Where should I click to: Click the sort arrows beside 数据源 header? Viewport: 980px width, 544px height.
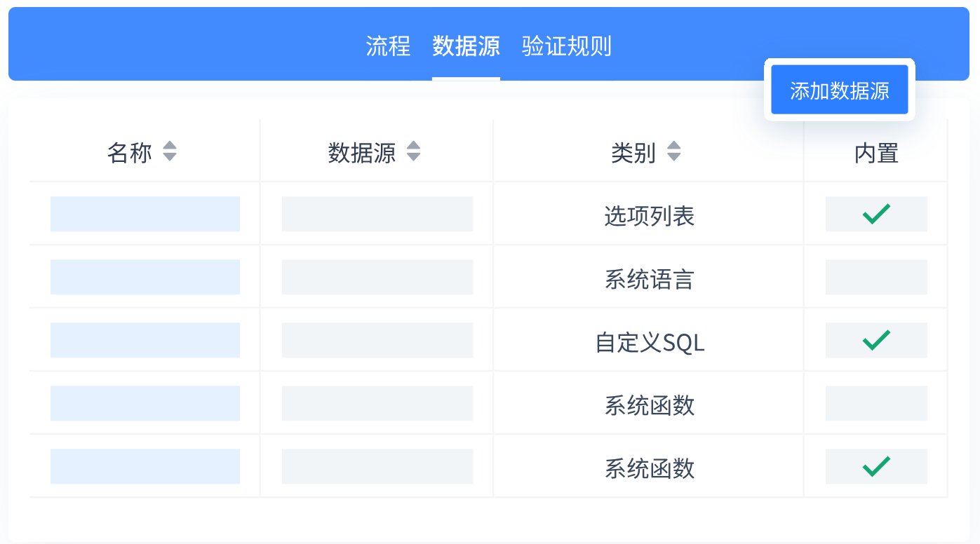[x=413, y=151]
